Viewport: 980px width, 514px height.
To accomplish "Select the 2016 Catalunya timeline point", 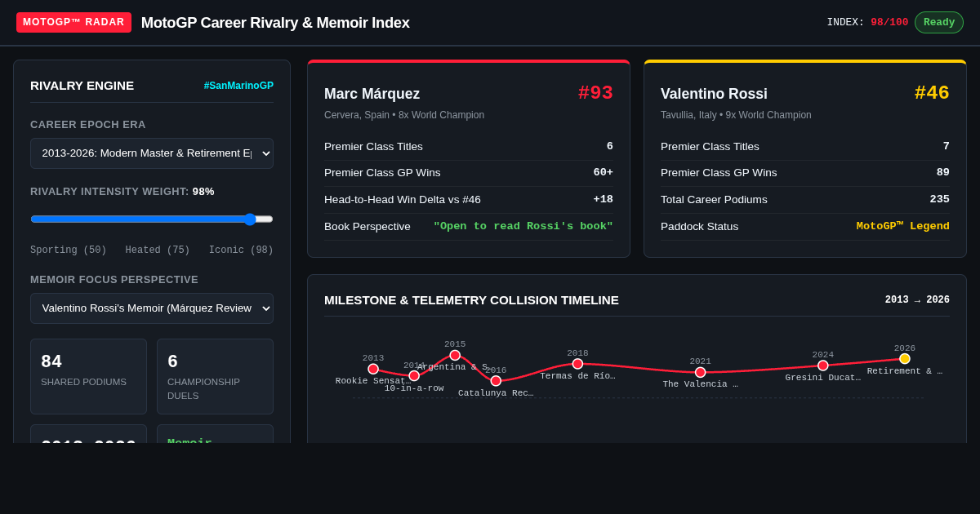I will pyautogui.click(x=496, y=381).
